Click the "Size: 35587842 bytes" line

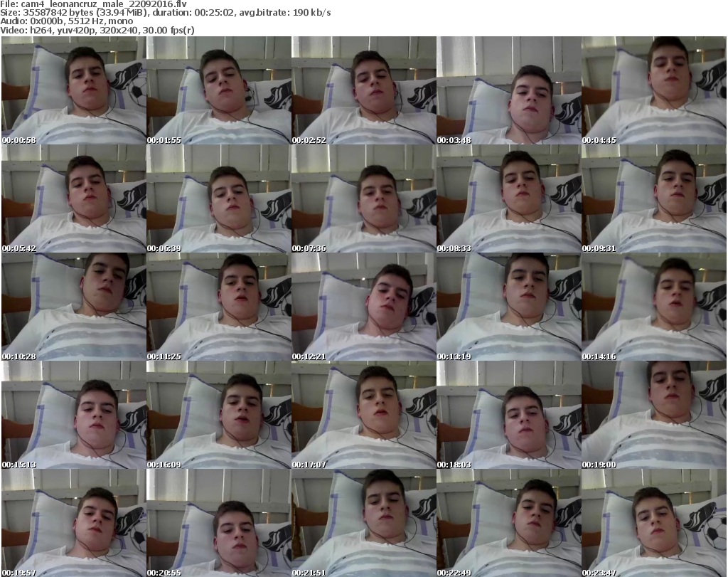(165, 13)
